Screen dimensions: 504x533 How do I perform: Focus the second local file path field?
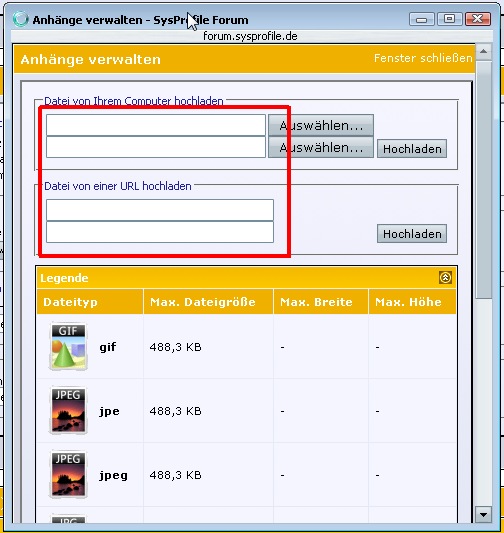[x=156, y=147]
